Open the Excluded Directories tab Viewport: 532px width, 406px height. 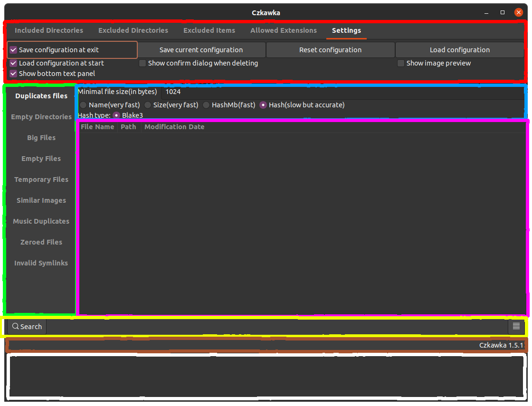(133, 30)
